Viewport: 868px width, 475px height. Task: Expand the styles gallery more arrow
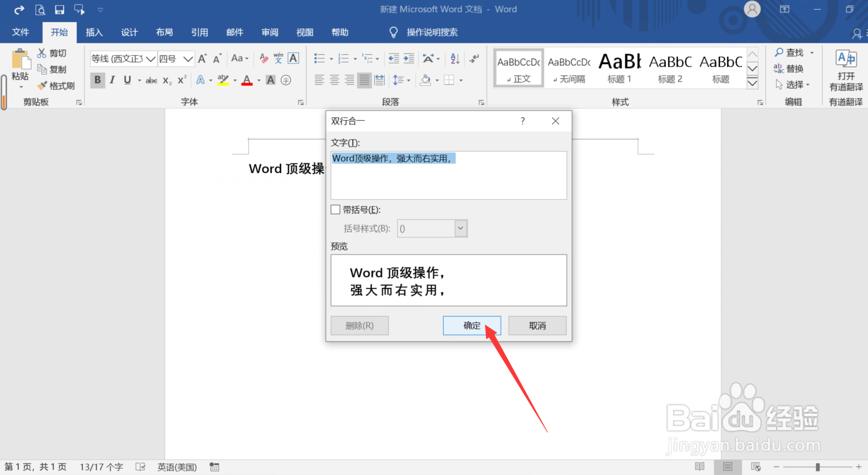pyautogui.click(x=753, y=83)
